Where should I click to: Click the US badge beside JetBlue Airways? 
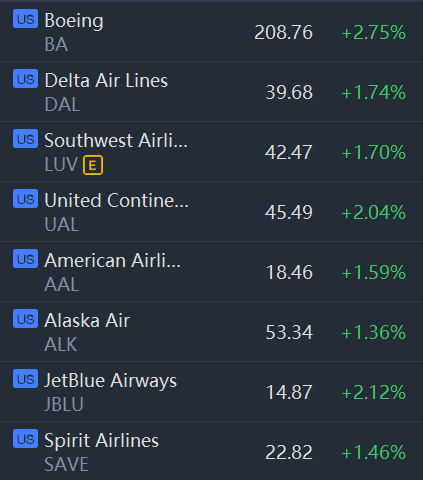25,379
